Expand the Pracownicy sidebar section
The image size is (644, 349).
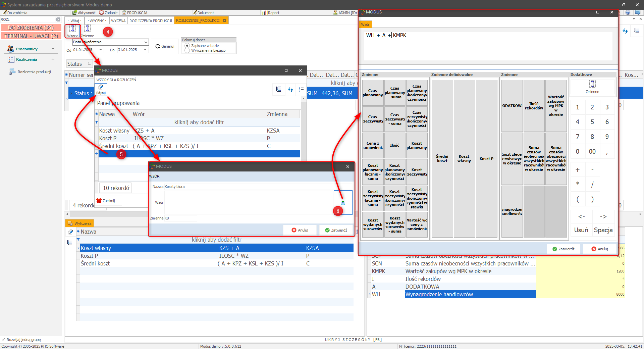[53, 49]
